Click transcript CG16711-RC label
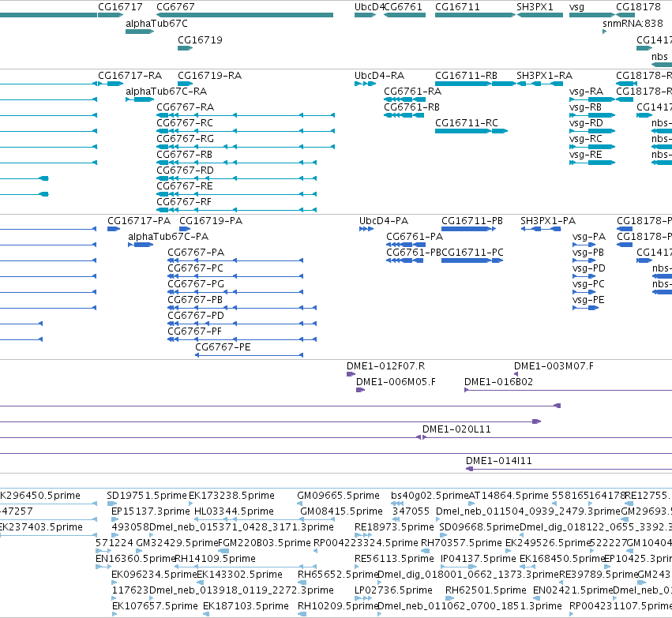The image size is (672, 618). 467,123
